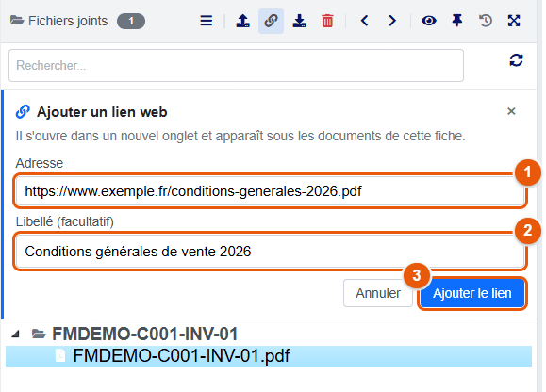Click the pin icon

coord(457,21)
